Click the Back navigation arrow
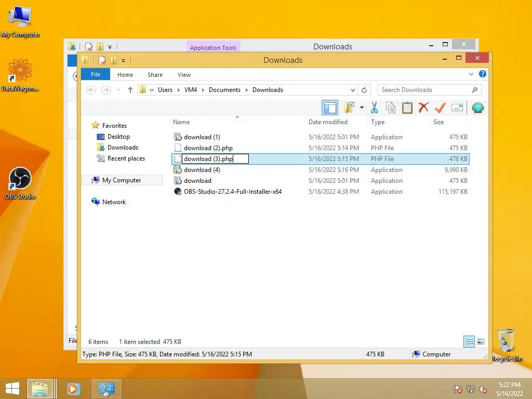The image size is (532, 399). [91, 90]
